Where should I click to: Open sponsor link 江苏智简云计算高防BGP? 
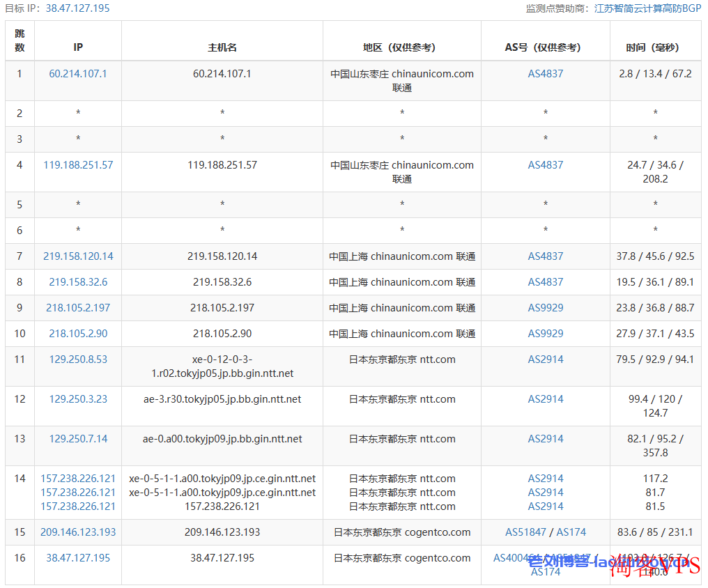647,8
